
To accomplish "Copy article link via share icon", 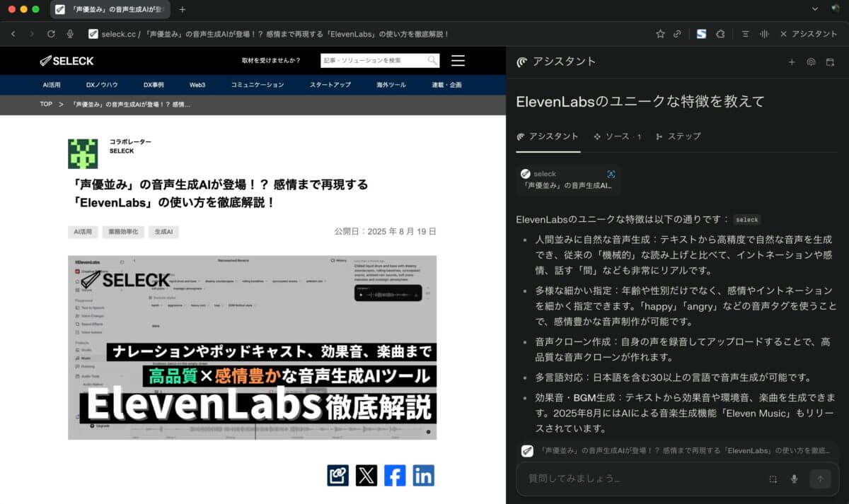I will pos(338,475).
